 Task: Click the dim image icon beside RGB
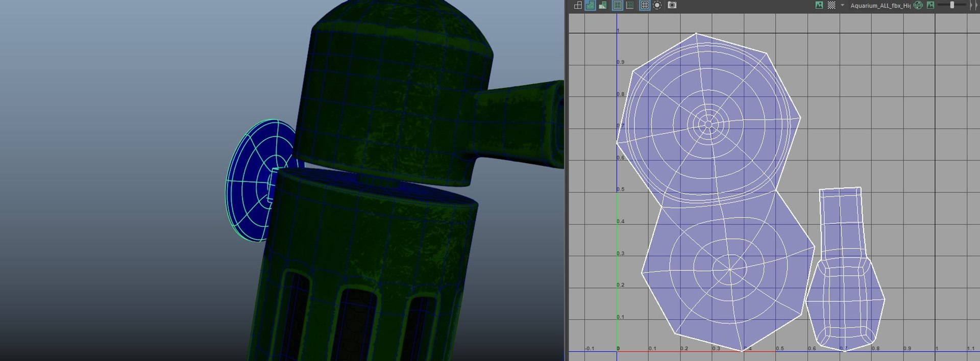point(930,5)
